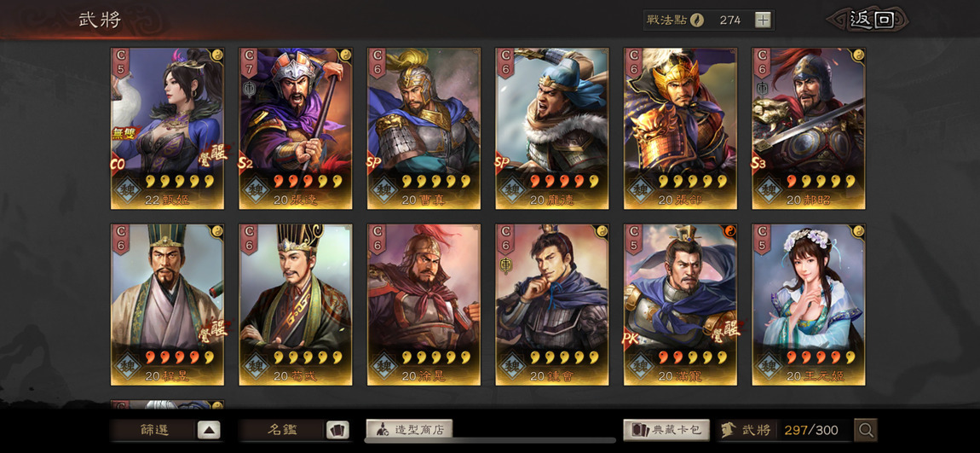The image size is (980, 453).
Task: Pick the 龐德 general card
Action: pyautogui.click(x=552, y=128)
